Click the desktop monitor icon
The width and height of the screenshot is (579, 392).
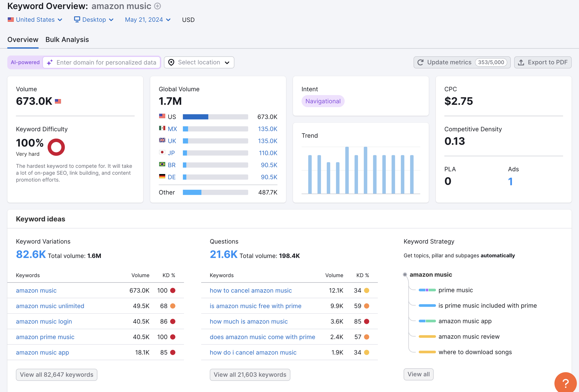[77, 19]
